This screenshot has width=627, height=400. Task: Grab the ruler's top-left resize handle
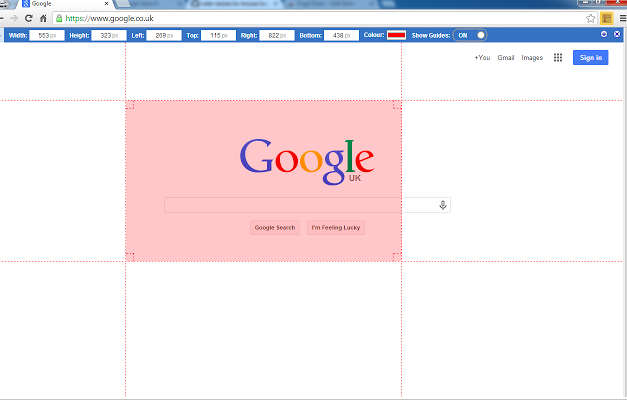(x=130, y=105)
